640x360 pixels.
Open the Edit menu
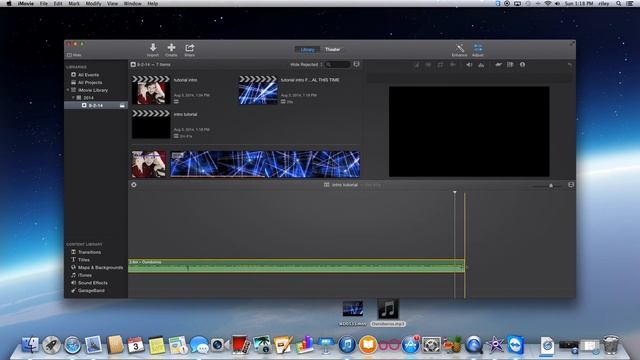[x=58, y=3]
